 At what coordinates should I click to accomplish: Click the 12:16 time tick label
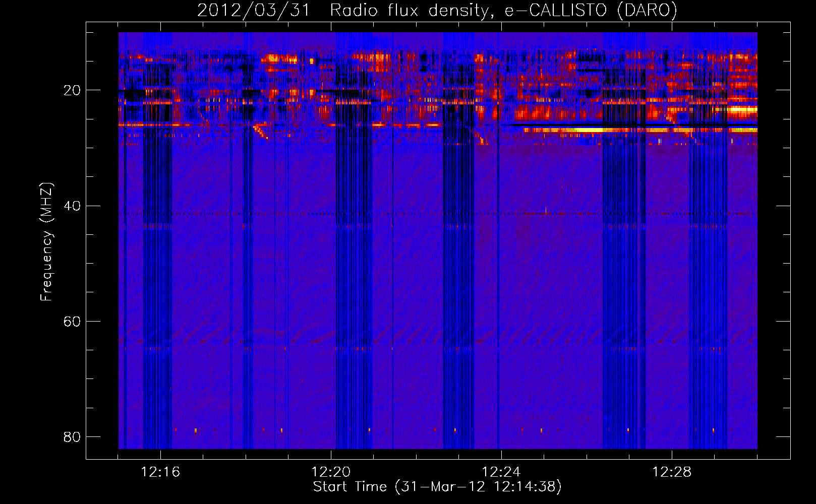[x=160, y=472]
